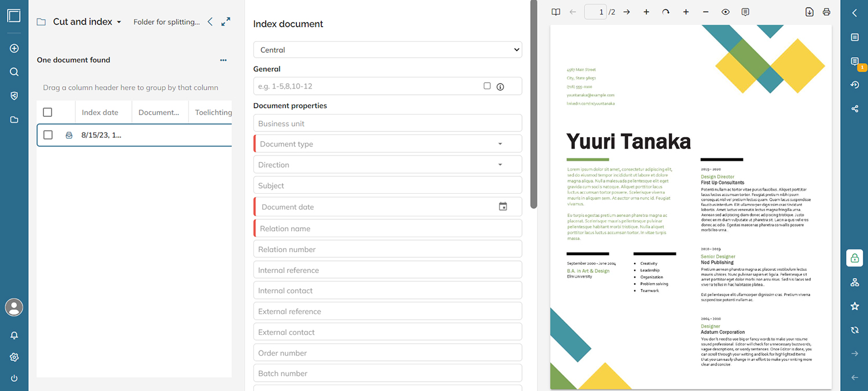Tick the select-all checkbox in table header
Viewport: 868px width, 391px height.
click(48, 112)
